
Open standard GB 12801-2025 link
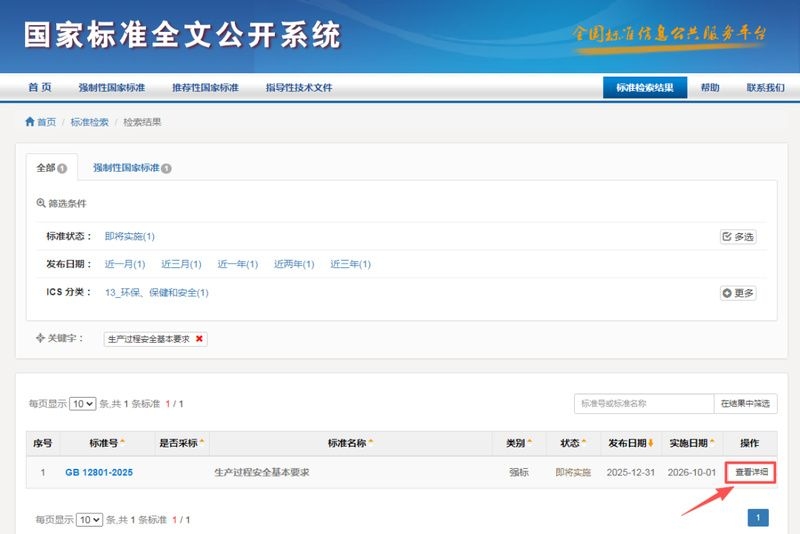click(99, 472)
